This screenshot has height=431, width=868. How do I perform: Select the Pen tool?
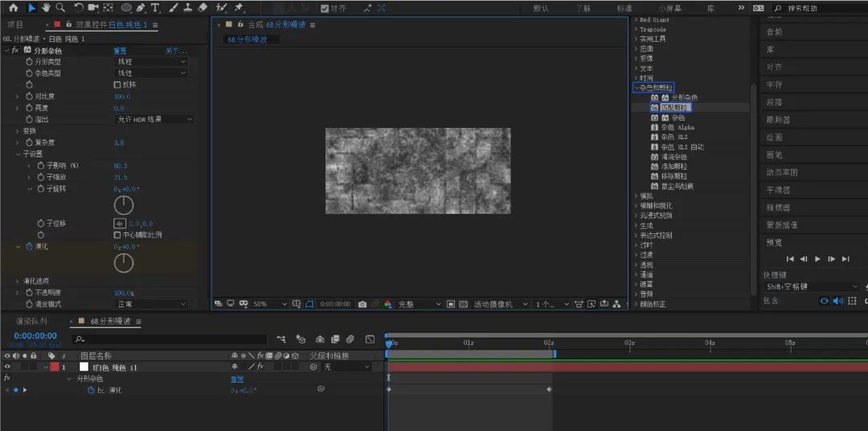pyautogui.click(x=141, y=8)
